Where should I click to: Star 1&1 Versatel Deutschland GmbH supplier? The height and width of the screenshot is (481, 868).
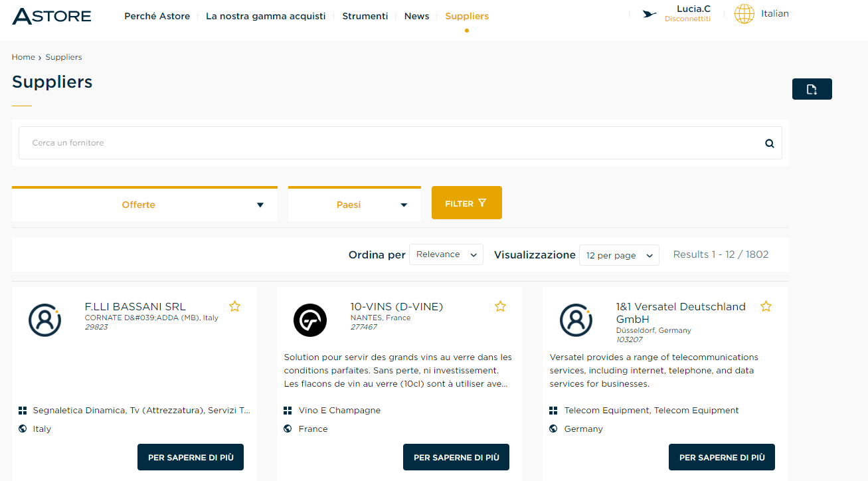[766, 306]
